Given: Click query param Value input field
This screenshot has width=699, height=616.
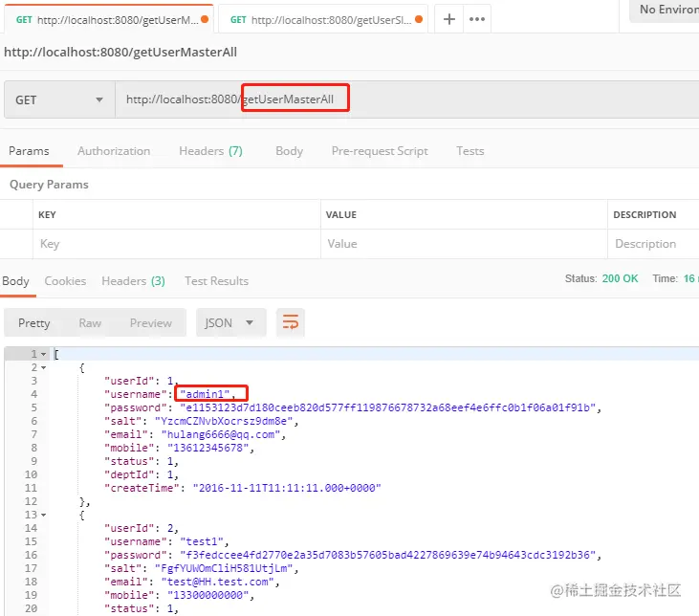Looking at the screenshot, I should (464, 244).
